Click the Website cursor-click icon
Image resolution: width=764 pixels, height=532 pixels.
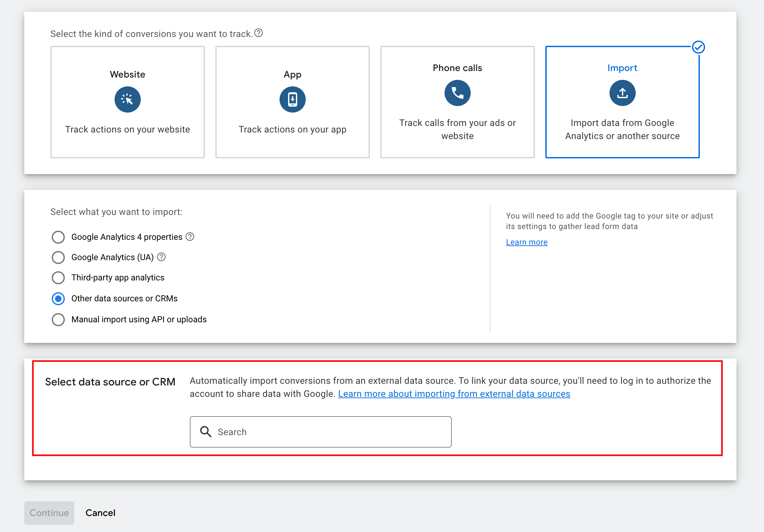pyautogui.click(x=127, y=99)
